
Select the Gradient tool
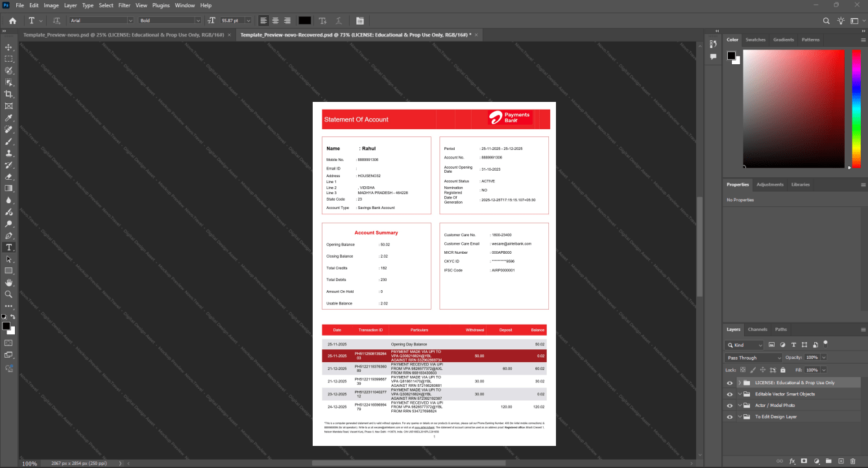click(9, 188)
